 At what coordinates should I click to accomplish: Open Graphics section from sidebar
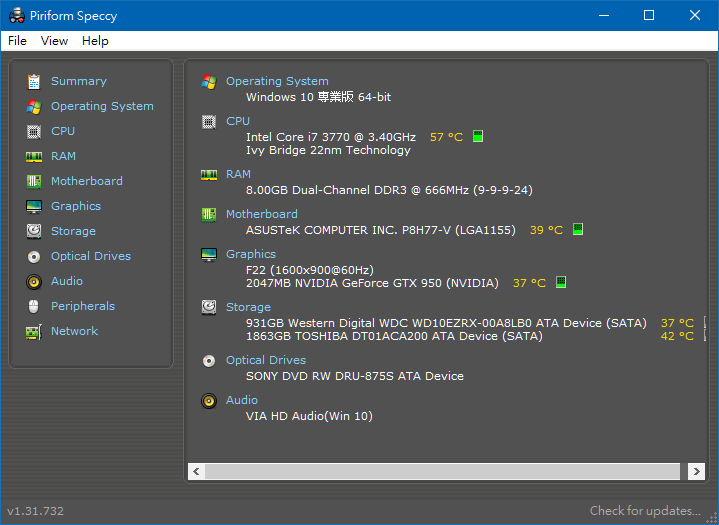coord(76,206)
